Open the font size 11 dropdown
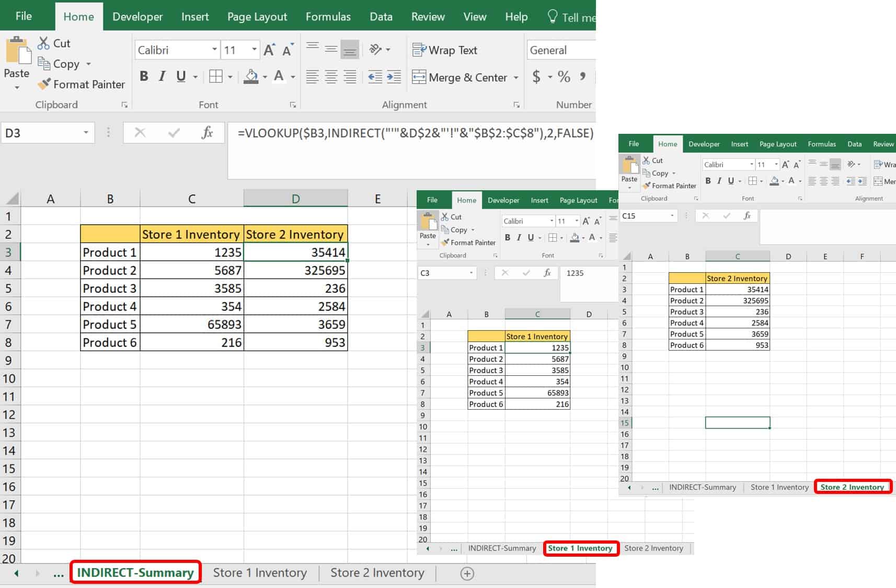The width and height of the screenshot is (896, 588). [x=254, y=50]
